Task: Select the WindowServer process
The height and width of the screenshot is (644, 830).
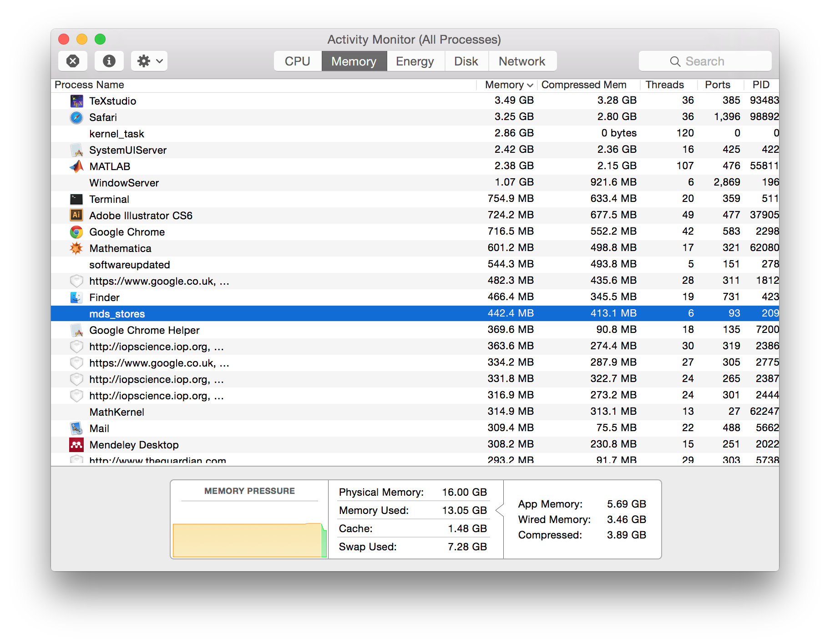Action: tap(415, 183)
